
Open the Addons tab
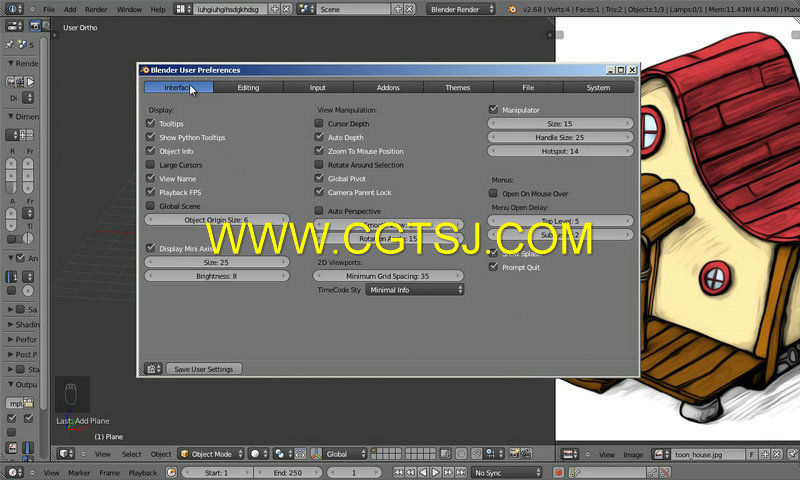click(388, 87)
